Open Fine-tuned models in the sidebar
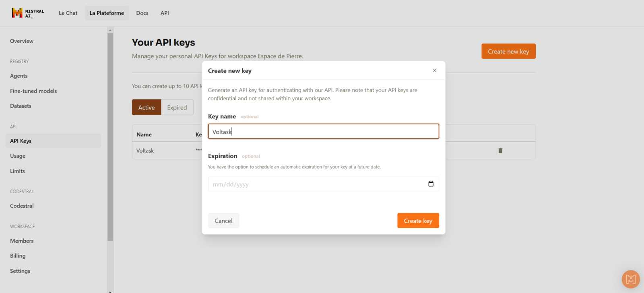 (x=33, y=91)
